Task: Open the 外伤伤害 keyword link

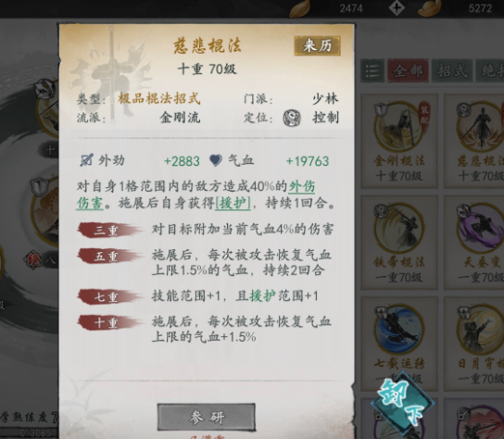Action: [x=195, y=194]
